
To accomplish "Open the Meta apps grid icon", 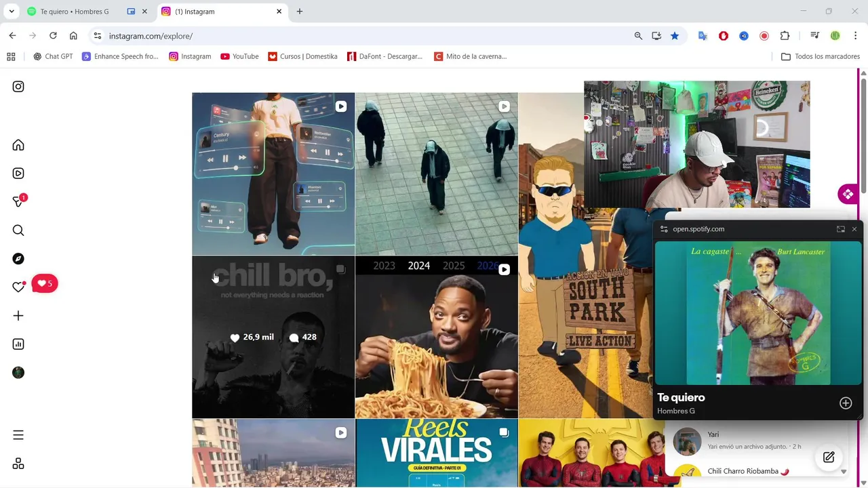I will pos(18,464).
